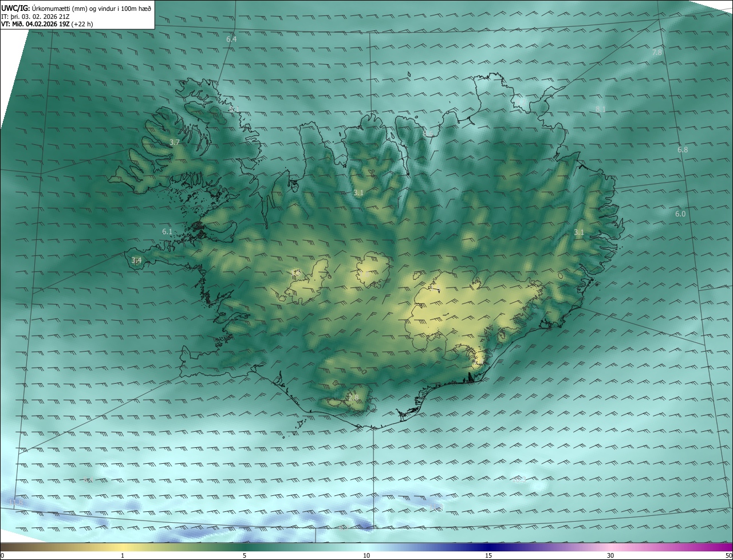Click the '10' tick on the color scale
The height and width of the screenshot is (560, 733).
[x=366, y=555]
